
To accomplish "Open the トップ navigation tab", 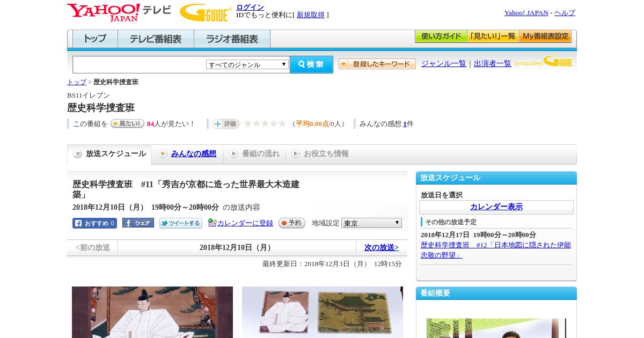I will [x=95, y=39].
